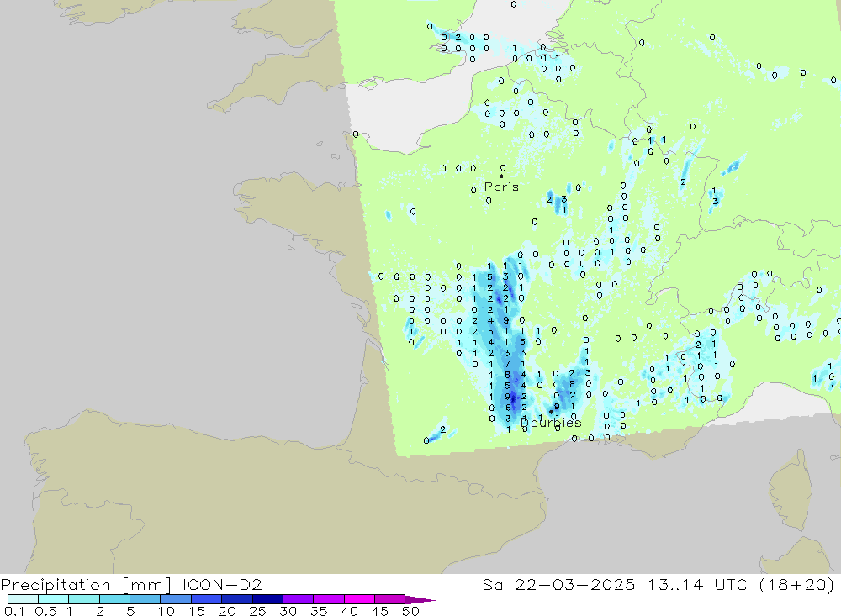The image size is (841, 616).
Task: Click the purple arrow tip above 50 mm
Action: click(420, 600)
